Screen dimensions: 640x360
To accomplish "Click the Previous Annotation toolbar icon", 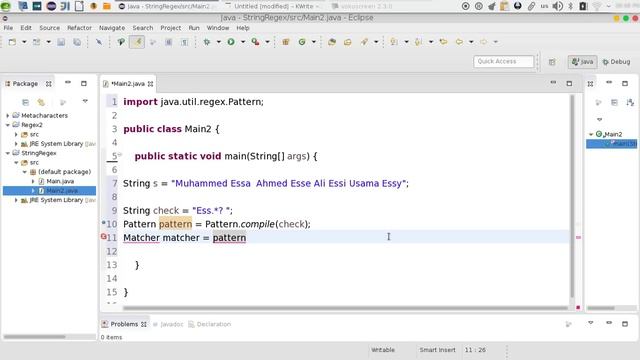I will (x=418, y=42).
